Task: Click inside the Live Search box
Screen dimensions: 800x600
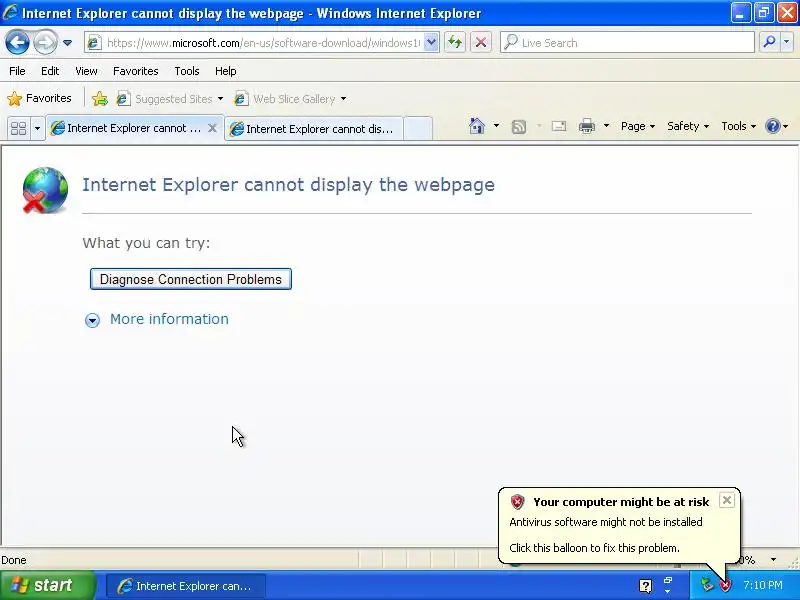Action: (x=628, y=43)
